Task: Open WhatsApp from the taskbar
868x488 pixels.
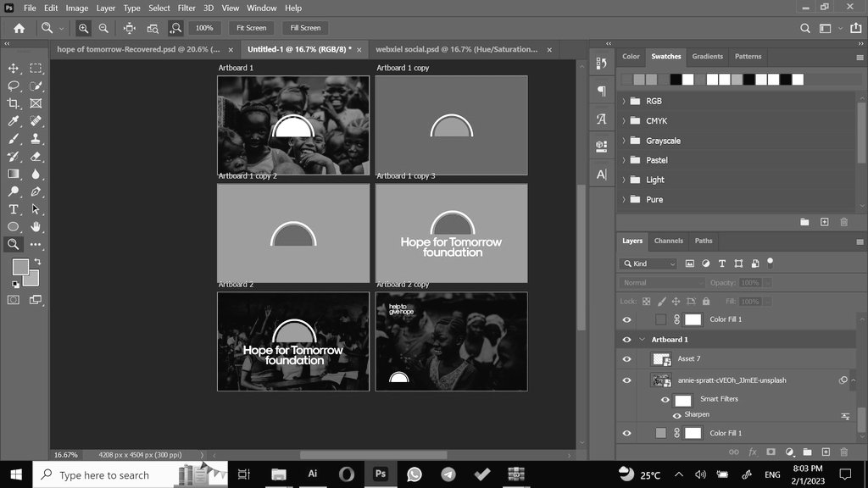Action: tap(414, 474)
